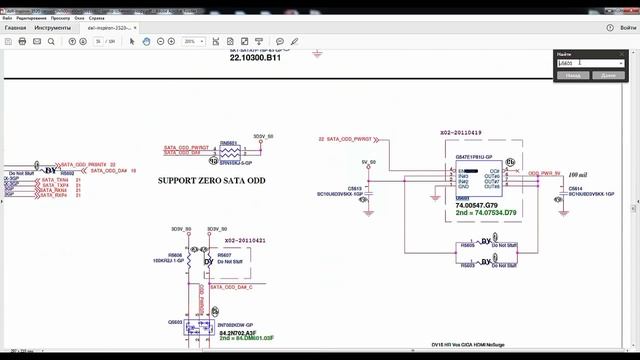
Task: Expand the right tools pane arrow
Action: (x=638, y=201)
